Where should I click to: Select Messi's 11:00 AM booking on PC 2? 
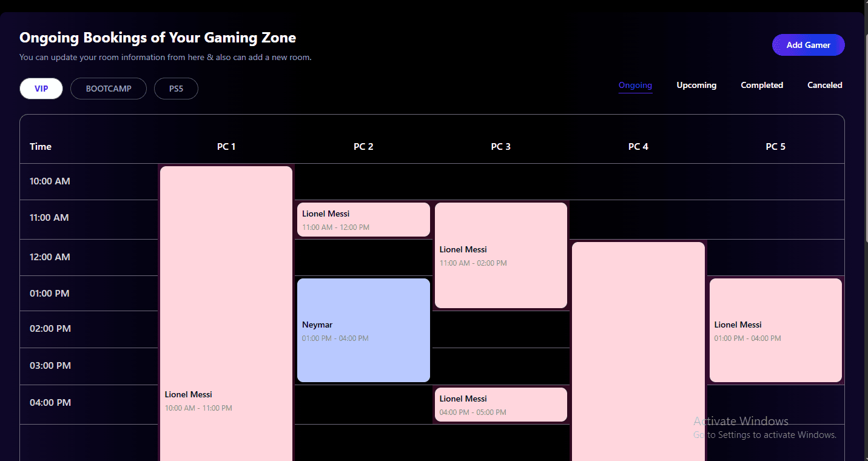[x=363, y=220]
